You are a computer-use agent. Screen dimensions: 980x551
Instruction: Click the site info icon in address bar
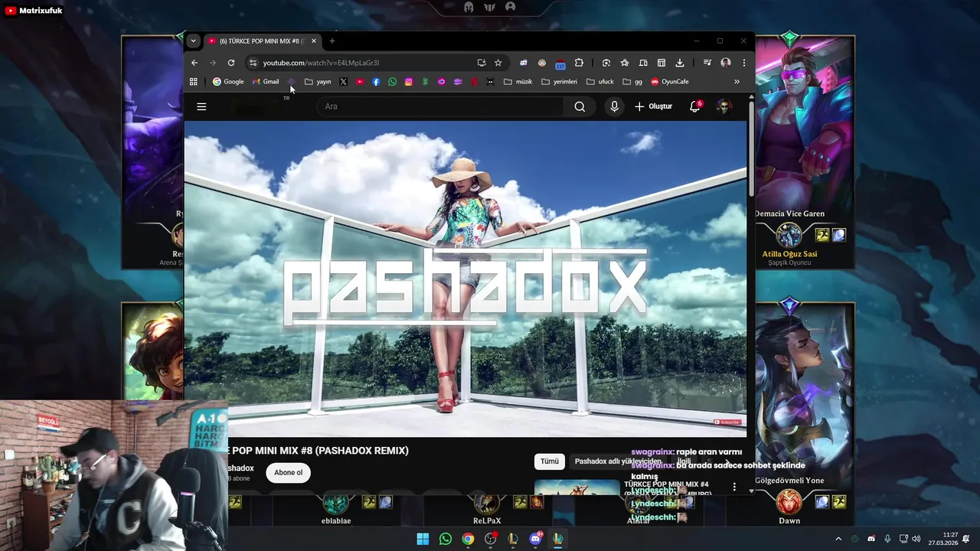252,63
